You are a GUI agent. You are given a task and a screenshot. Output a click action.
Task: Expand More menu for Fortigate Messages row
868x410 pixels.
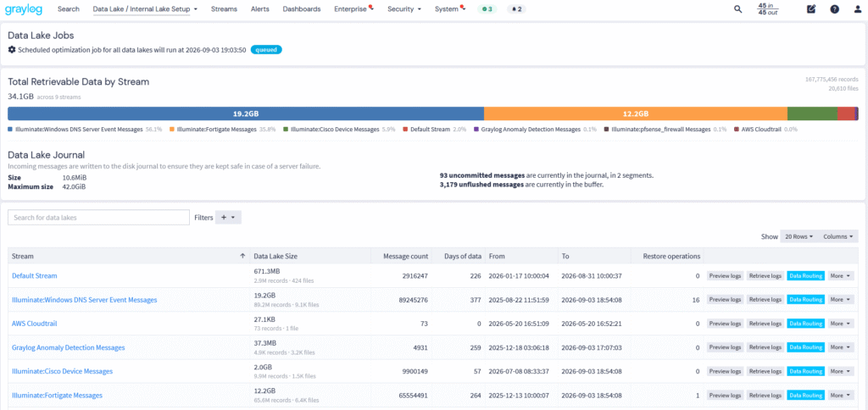[841, 395]
